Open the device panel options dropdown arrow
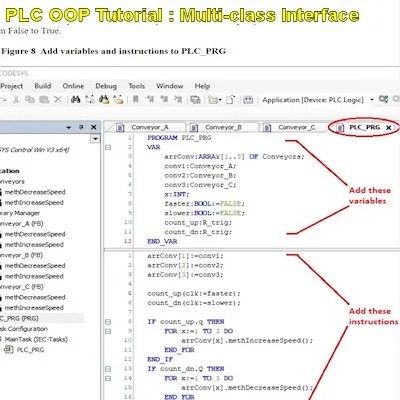This screenshot has width=400, height=400. tap(69, 127)
